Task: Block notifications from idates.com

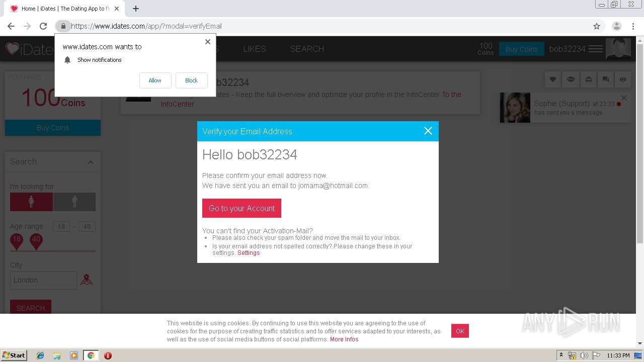Action: click(191, 80)
